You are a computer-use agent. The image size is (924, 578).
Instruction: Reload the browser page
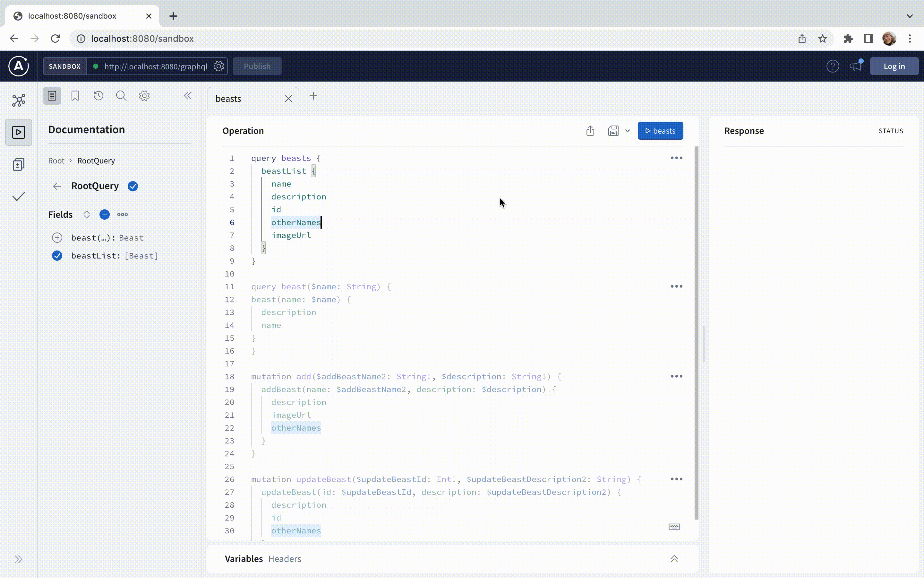pyautogui.click(x=56, y=39)
